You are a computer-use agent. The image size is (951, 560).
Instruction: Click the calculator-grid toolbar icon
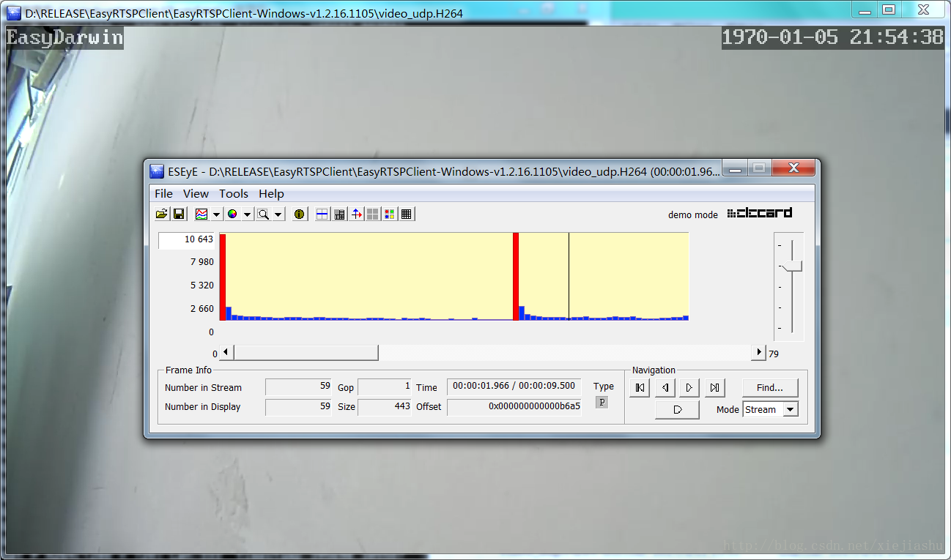pos(339,214)
